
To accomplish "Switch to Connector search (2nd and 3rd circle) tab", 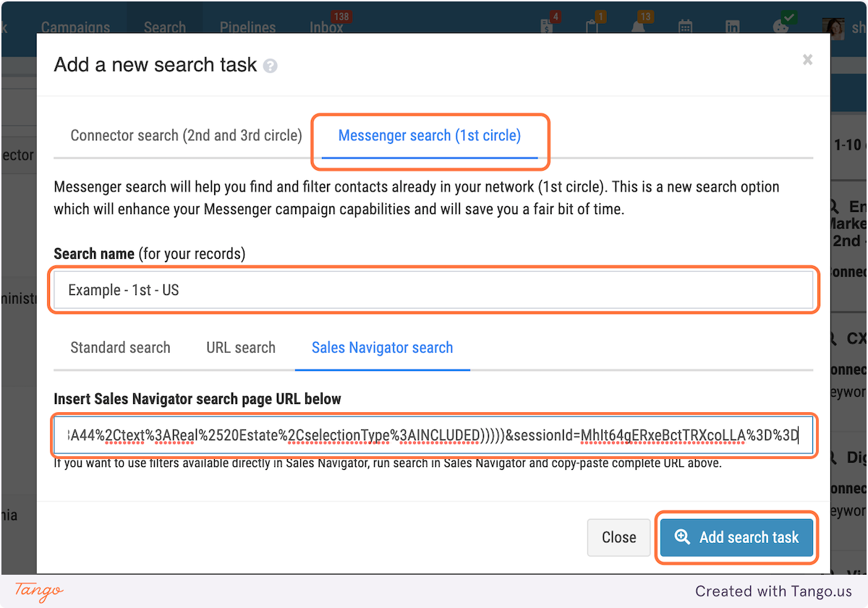I will pos(186,135).
